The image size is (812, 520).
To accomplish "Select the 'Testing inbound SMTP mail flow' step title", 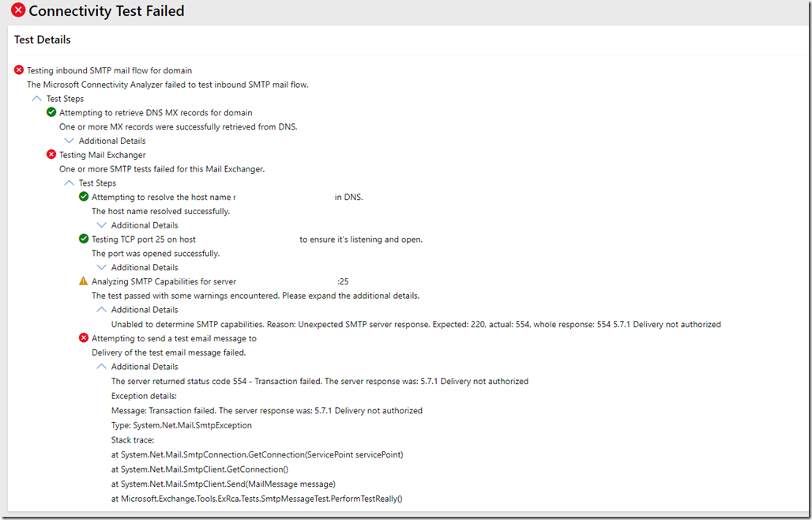I will [x=109, y=70].
